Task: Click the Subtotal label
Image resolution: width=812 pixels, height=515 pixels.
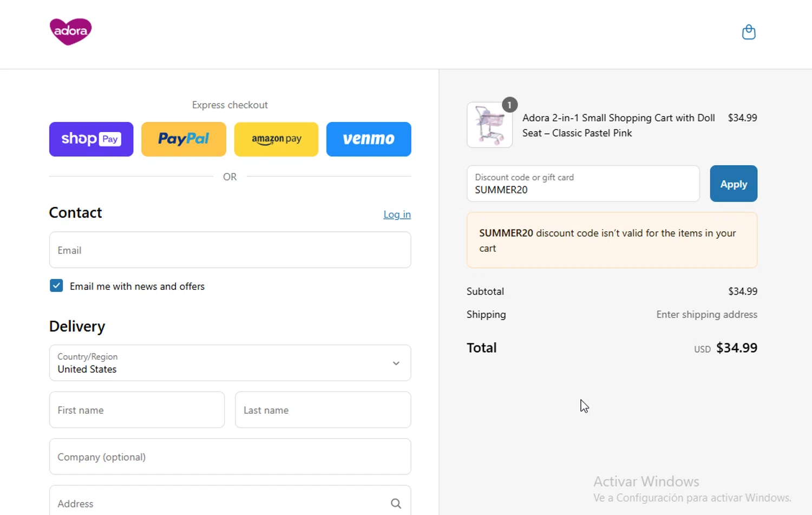Action: coord(485,291)
